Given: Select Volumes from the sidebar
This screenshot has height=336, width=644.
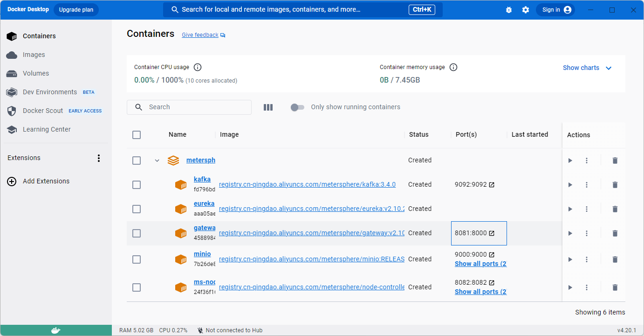Looking at the screenshot, I should point(35,73).
